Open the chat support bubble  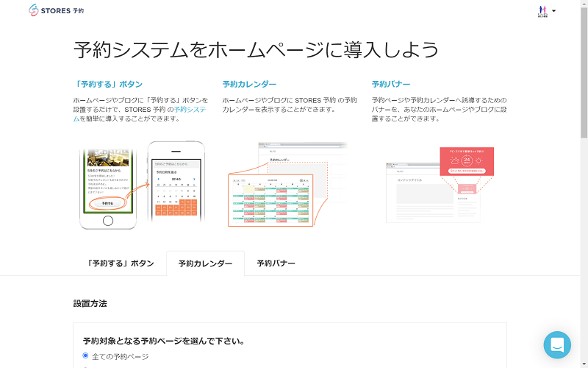[557, 344]
